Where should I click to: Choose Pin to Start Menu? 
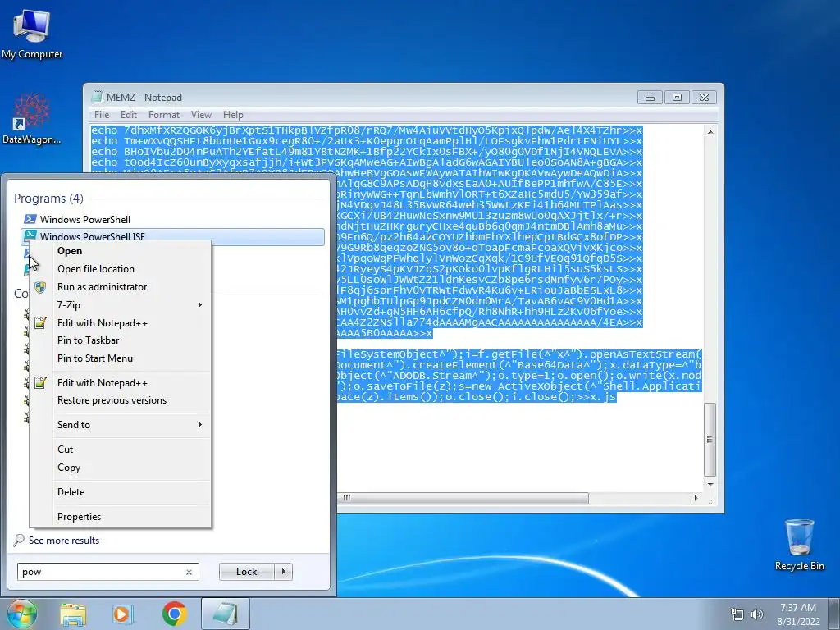pos(121,358)
